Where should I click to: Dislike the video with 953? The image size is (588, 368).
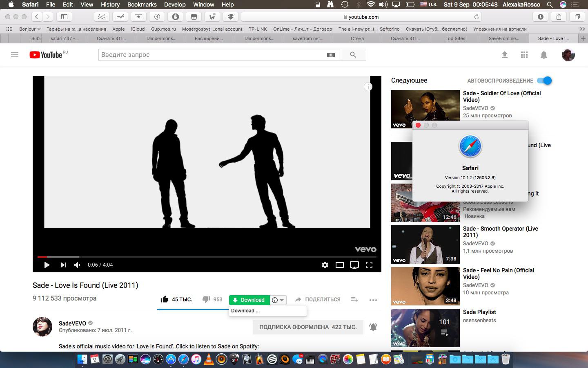point(212,299)
